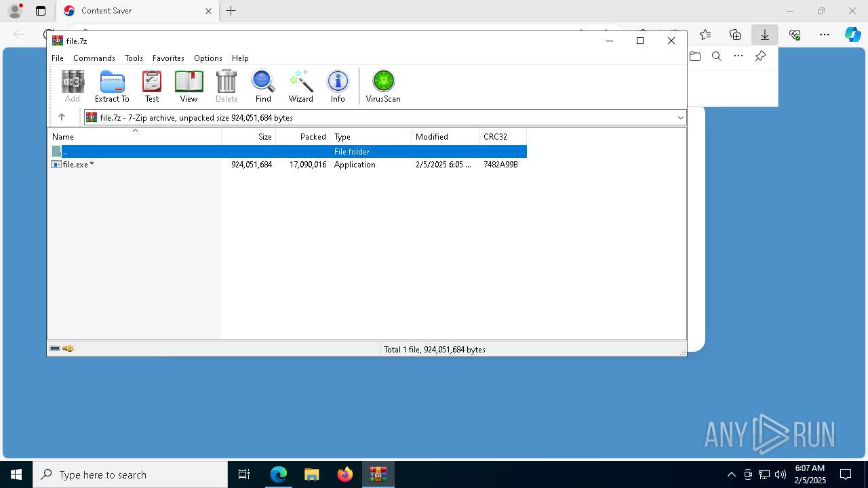Screen dimensions: 868x488
Task: Sort by Type column header
Action: 371,137
